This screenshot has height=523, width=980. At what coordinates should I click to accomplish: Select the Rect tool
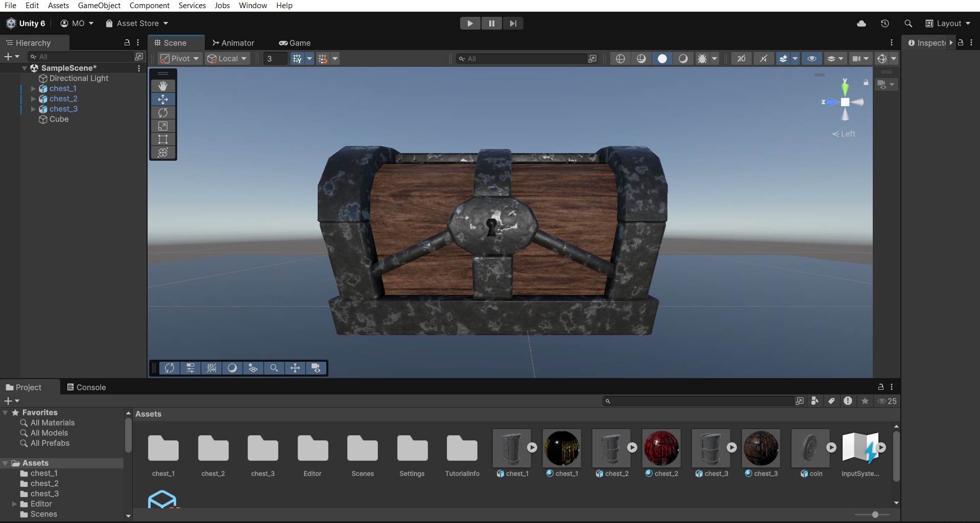(163, 139)
